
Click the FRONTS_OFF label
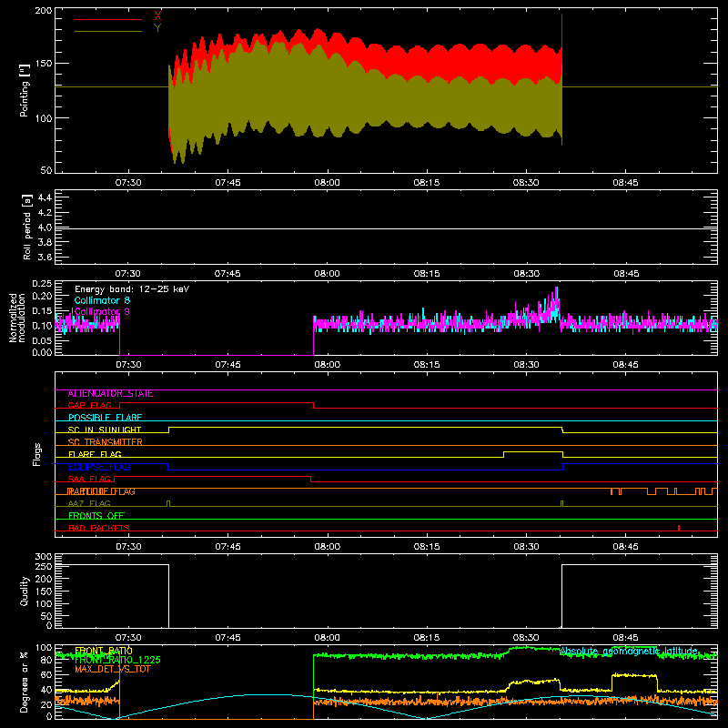tap(96, 516)
